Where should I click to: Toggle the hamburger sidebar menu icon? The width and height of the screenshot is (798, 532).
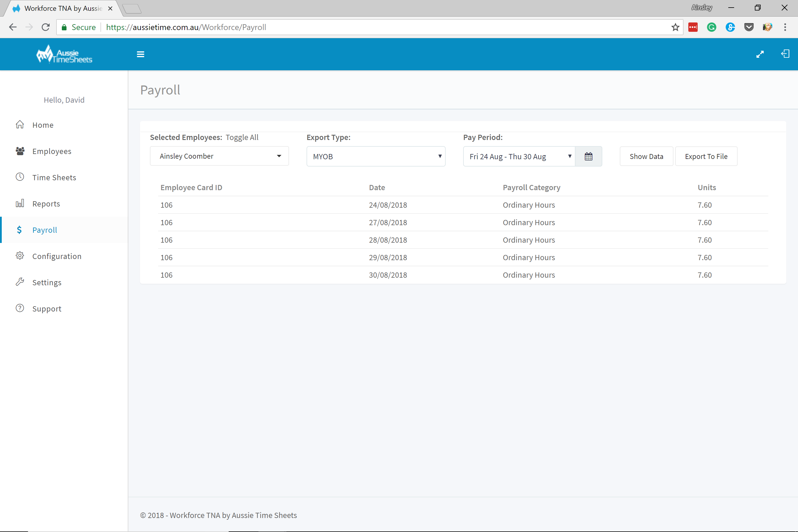pos(141,54)
